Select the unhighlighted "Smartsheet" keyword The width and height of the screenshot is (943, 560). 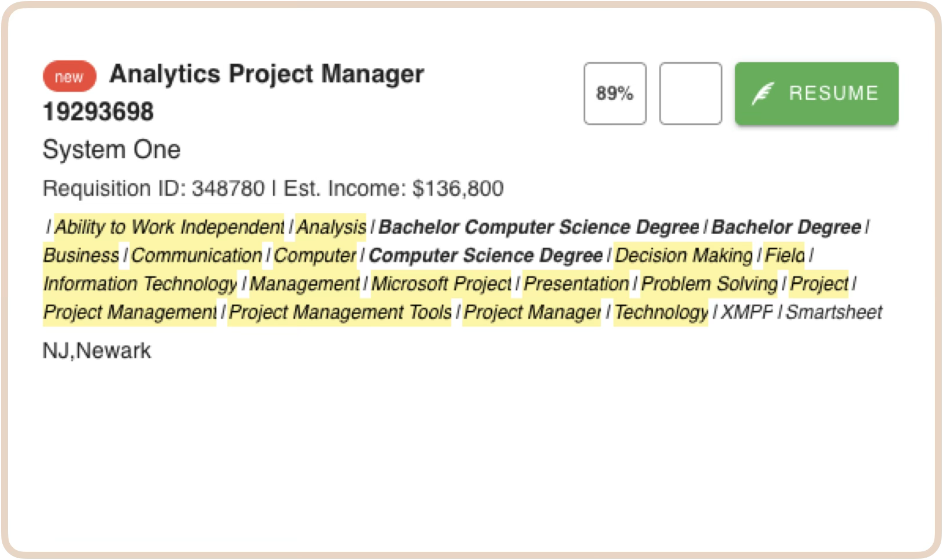pos(833,312)
